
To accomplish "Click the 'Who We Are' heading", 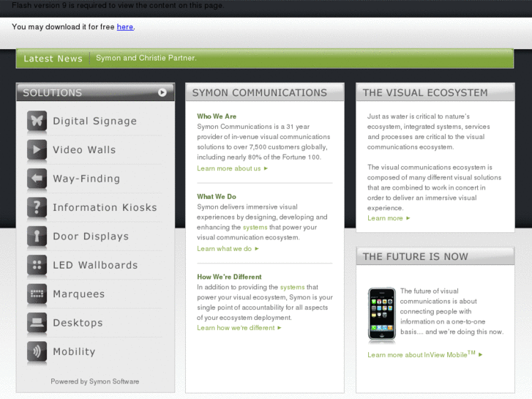I will click(x=217, y=116).
